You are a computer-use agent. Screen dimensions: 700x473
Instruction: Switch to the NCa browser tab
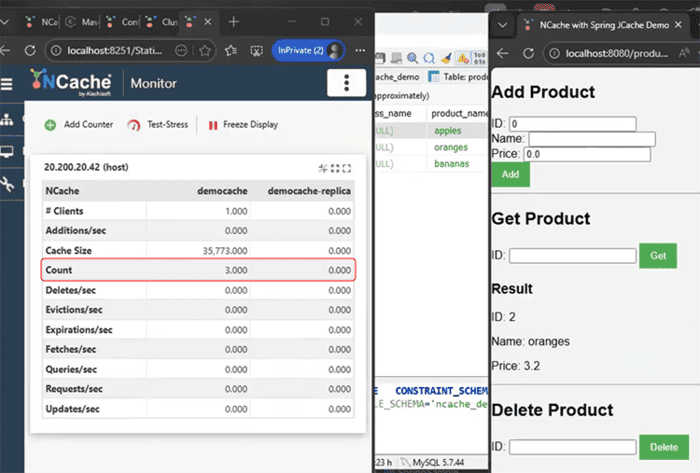pos(42,22)
